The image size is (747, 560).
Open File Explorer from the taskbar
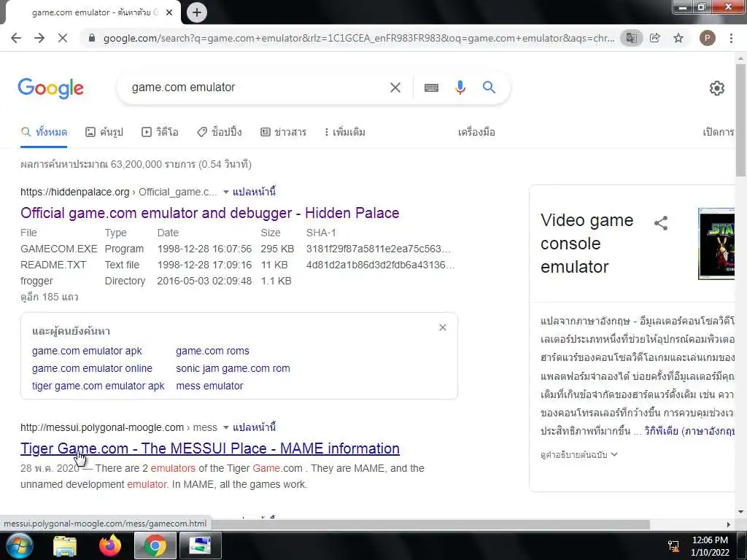point(64,545)
